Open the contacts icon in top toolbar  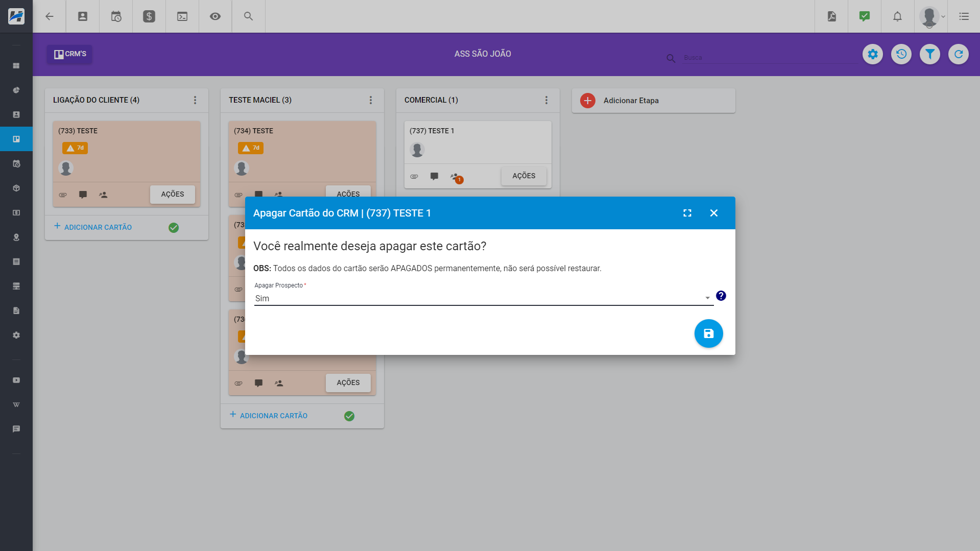[x=83, y=16]
